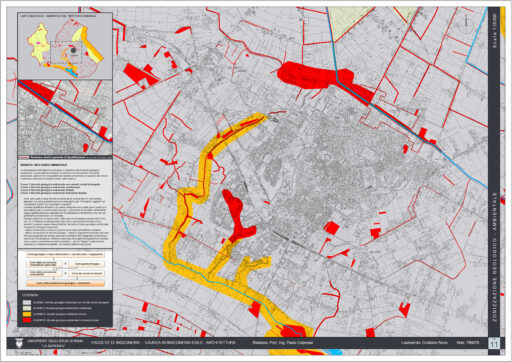Viewport: 512px width, 362px height.
Task: Click the Zonizzazione Geologico-Ambientale vertical title
Action: coord(494,257)
